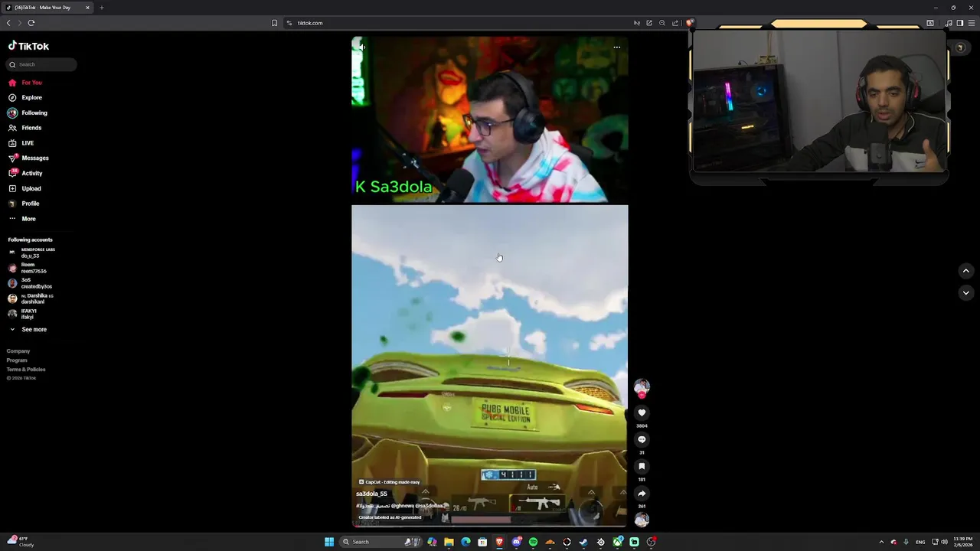Reload the page in the browser toolbar
This screenshot has height=551, width=980.
tap(31, 23)
